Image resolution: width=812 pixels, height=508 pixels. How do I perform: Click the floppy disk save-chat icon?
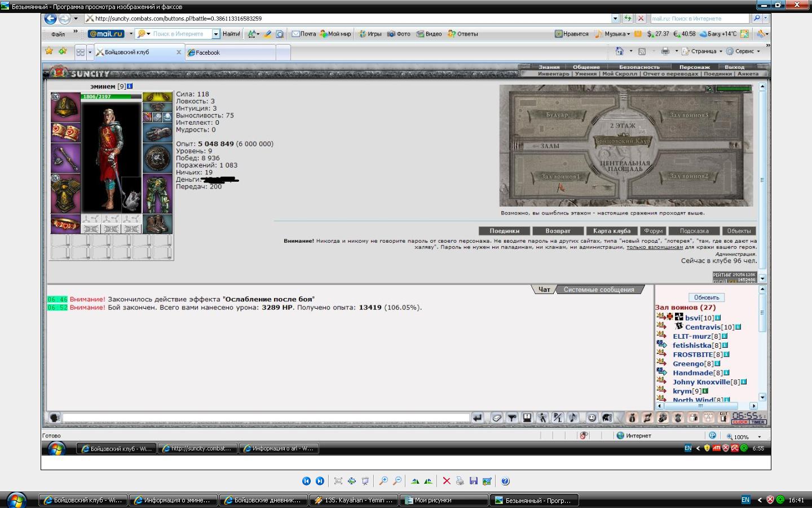pyautogui.click(x=527, y=418)
